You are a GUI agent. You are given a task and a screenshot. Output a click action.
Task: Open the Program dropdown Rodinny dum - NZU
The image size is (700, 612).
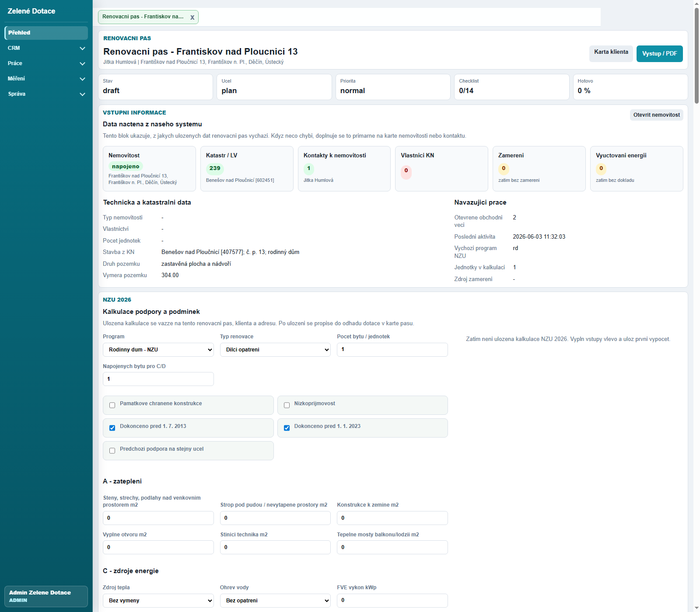click(158, 350)
